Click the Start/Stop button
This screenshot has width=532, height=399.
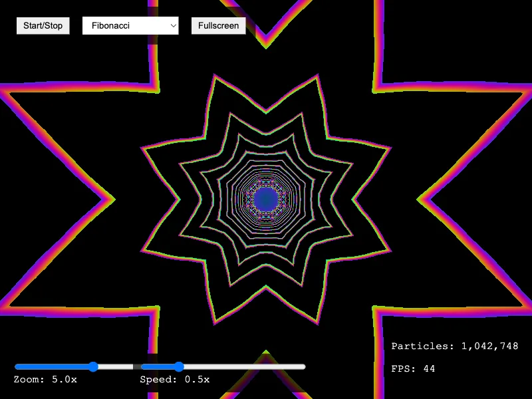click(x=43, y=26)
